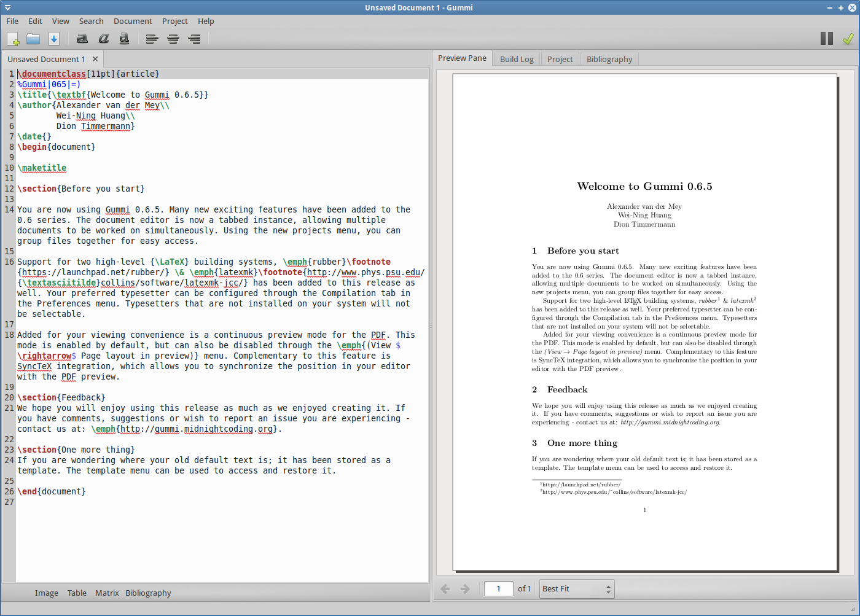Click the splitter handle between editor and preview
The width and height of the screenshot is (860, 616).
coord(431,326)
